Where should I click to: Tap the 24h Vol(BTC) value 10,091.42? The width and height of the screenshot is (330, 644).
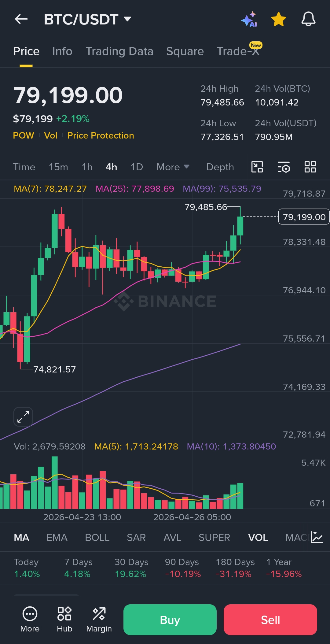coord(277,102)
